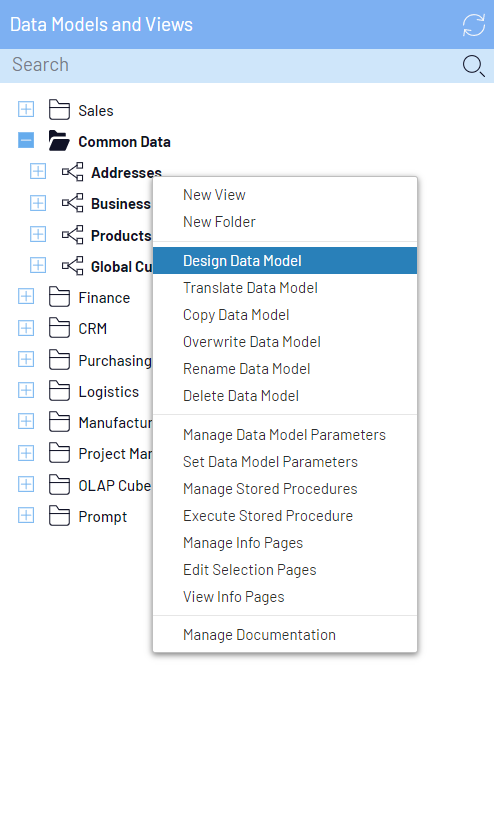Expand the CRM folder
Image resolution: width=494 pixels, height=819 pixels.
click(x=26, y=328)
